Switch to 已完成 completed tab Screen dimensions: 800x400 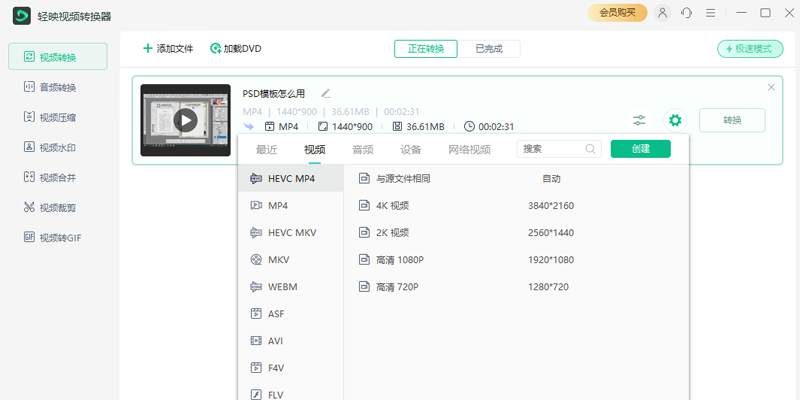coord(489,48)
